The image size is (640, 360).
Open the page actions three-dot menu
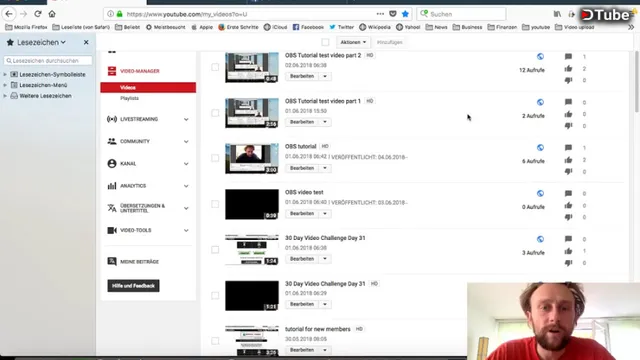(x=380, y=14)
